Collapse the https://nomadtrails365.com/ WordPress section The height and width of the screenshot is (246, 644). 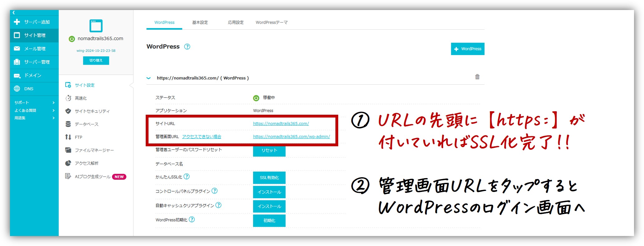tap(149, 78)
